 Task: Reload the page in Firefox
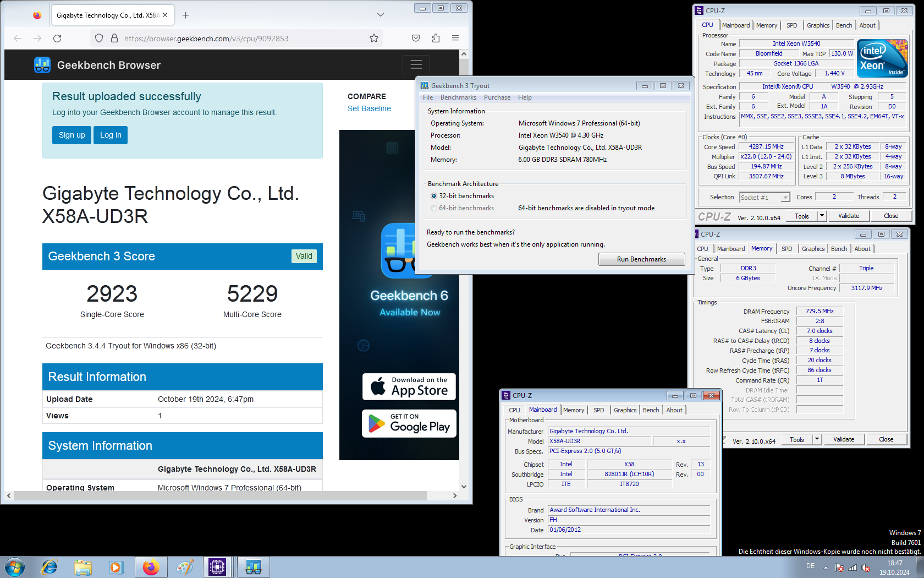(57, 38)
